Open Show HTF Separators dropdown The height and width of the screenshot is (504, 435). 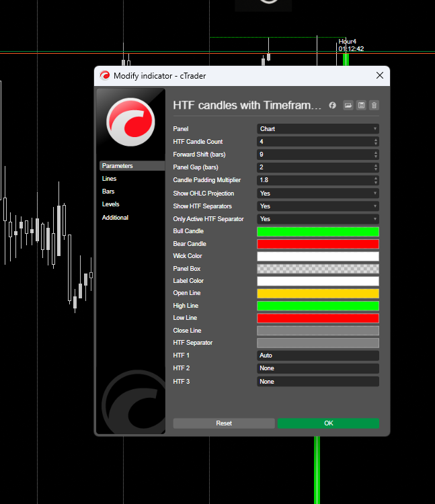(x=318, y=206)
